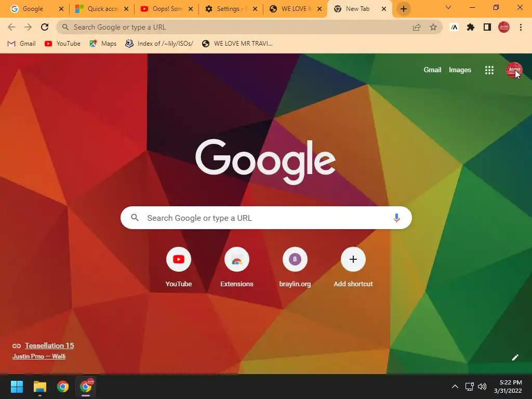Open YouTube bookmark in bookmarks bar
This screenshot has height=399, width=532.
(x=62, y=44)
